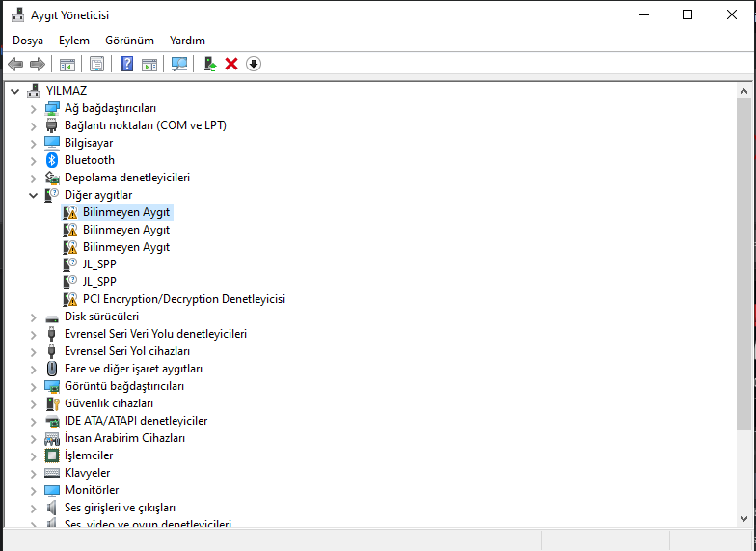Expand the Klavyeler category
Screen dimensions: 756x551
(x=33, y=474)
